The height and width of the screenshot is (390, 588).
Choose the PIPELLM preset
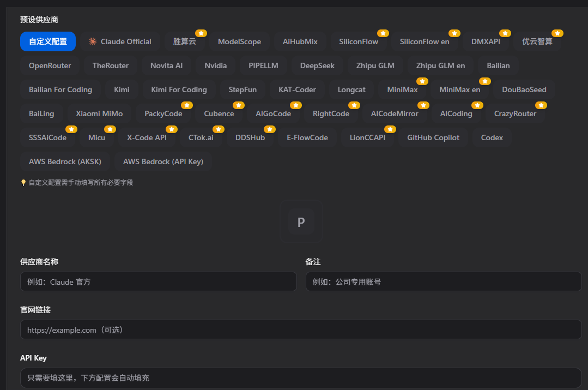[x=263, y=65]
